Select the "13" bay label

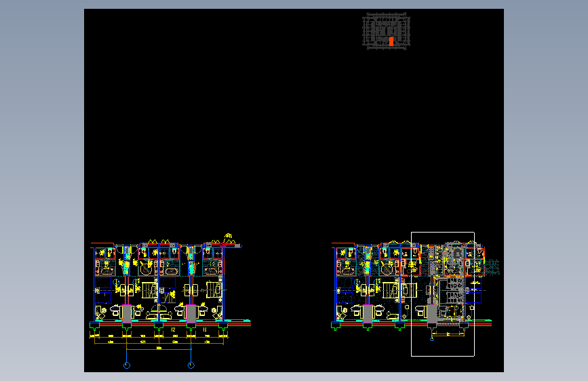[205, 329]
